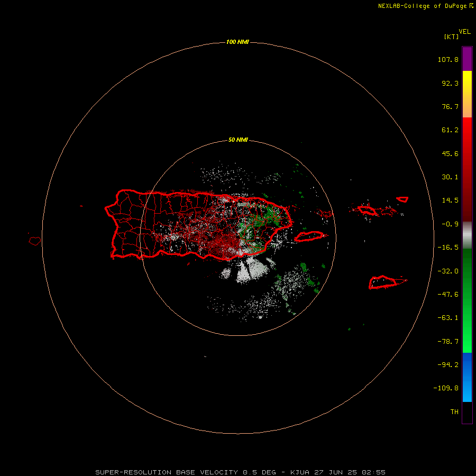Click the 76.7 legend value

point(450,106)
